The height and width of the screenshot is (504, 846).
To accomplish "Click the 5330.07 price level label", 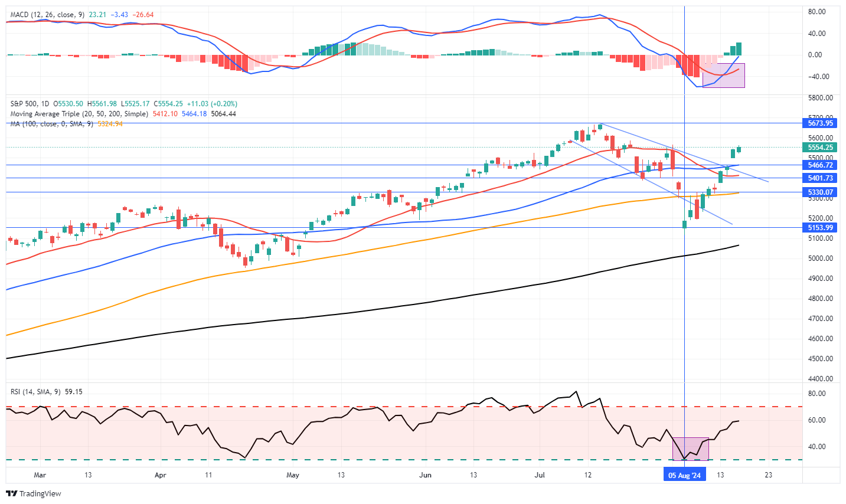I will [x=821, y=192].
